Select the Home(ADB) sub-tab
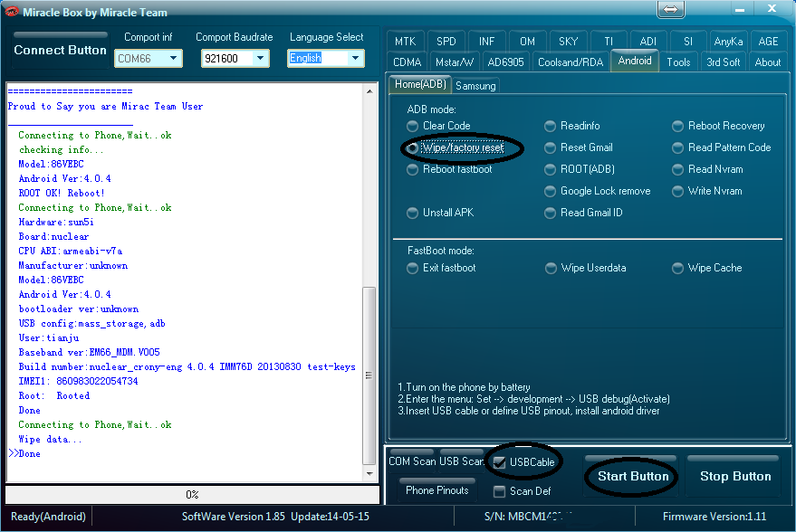 coord(420,84)
